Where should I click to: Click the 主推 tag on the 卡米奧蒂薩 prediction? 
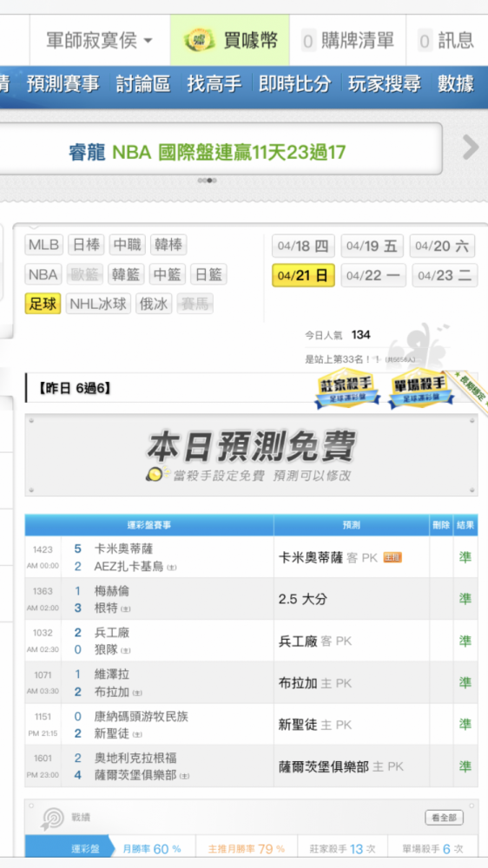coord(392,557)
